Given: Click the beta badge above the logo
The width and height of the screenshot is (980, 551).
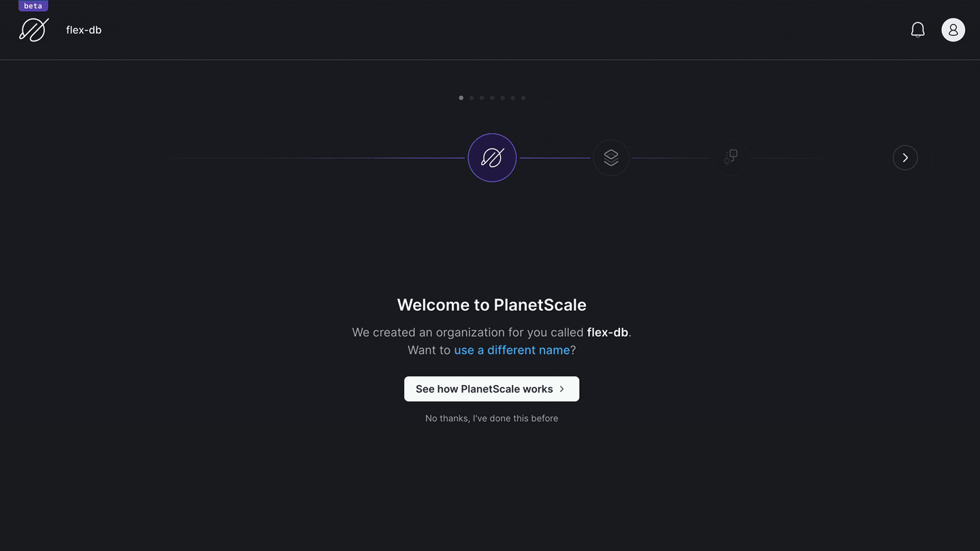Looking at the screenshot, I should (x=33, y=5).
